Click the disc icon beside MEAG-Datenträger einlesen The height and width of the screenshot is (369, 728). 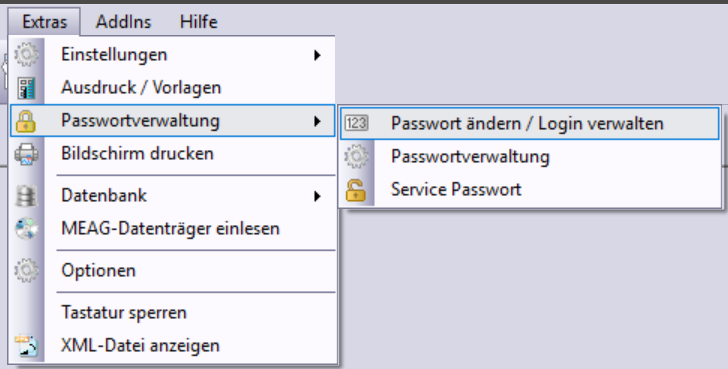point(26,228)
